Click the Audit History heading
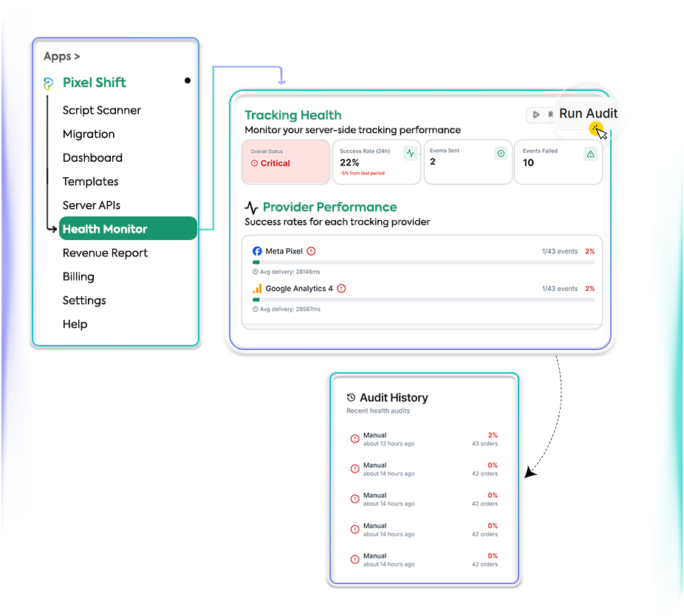 point(394,398)
